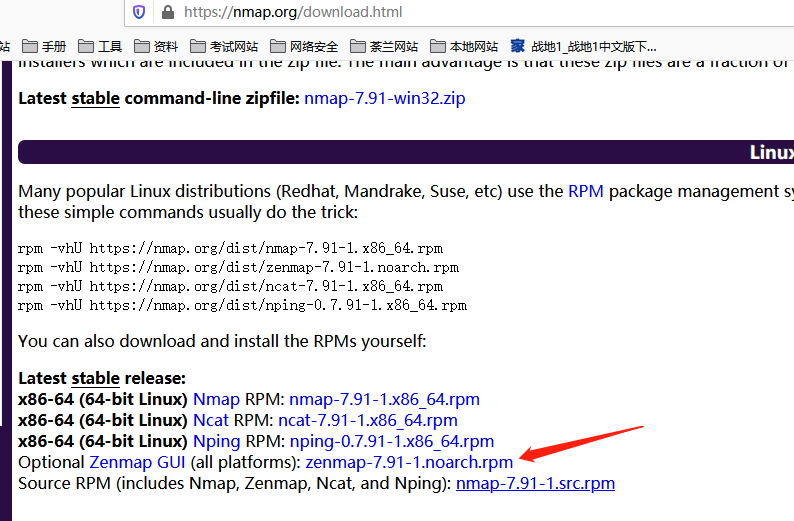Open the Nping project link
794x521 pixels.
click(x=217, y=442)
